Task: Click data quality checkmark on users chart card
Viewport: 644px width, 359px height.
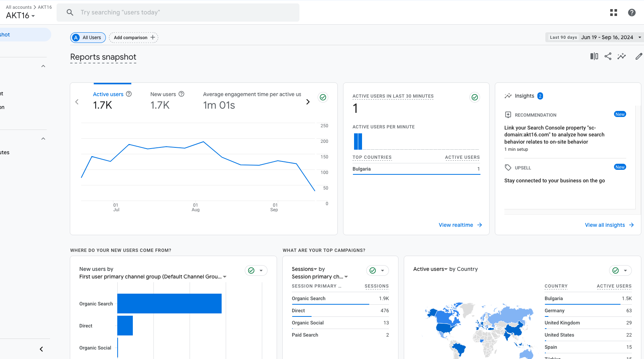Action: (x=323, y=97)
